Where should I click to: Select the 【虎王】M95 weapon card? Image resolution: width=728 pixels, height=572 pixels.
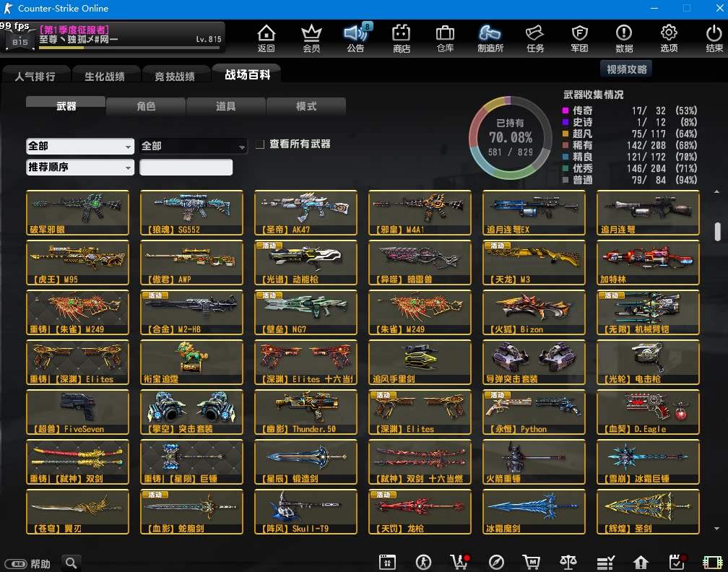tap(77, 262)
